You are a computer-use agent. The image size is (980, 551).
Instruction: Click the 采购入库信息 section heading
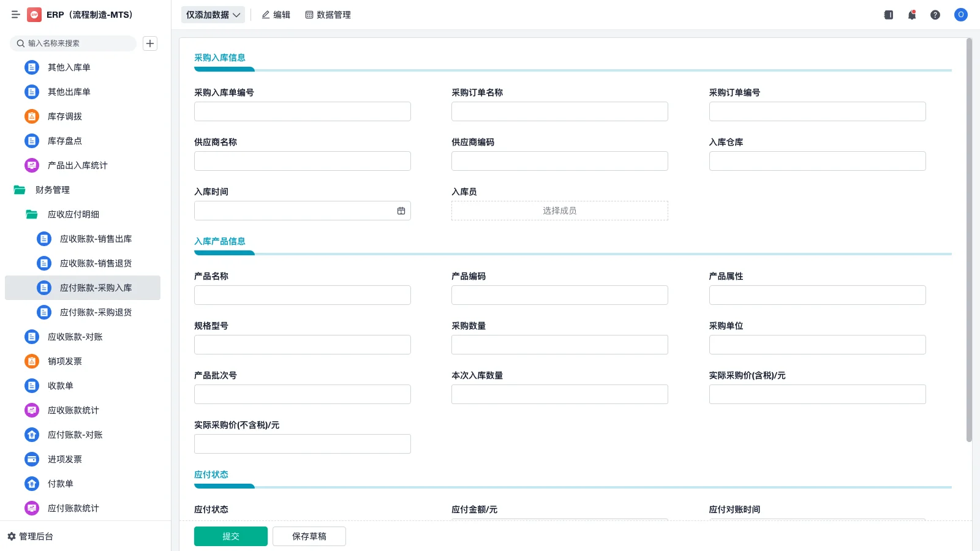click(x=220, y=58)
